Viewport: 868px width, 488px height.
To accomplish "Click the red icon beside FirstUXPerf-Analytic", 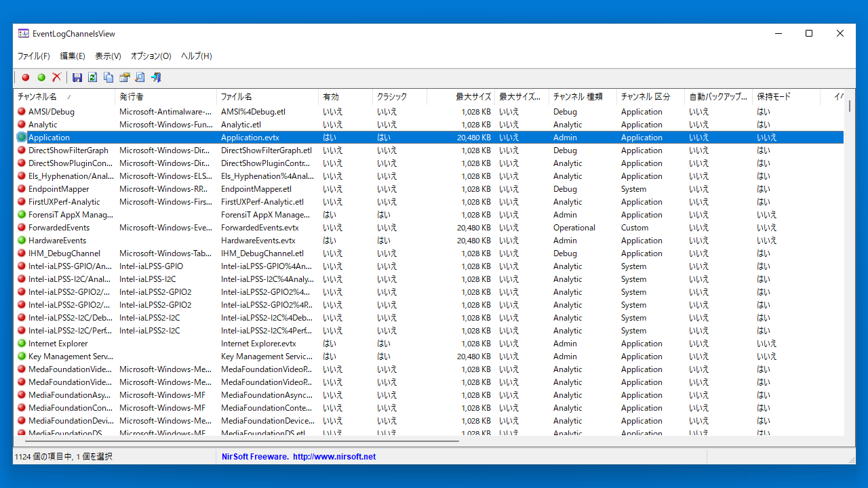I will (x=22, y=202).
